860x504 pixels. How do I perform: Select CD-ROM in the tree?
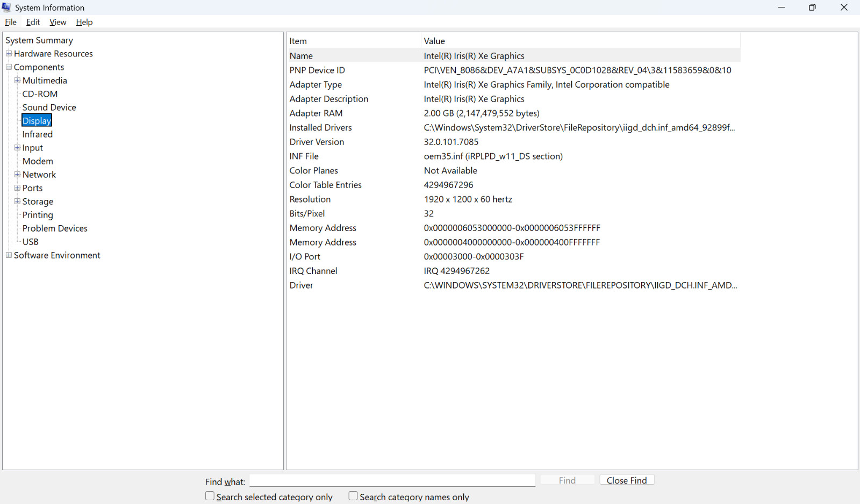click(x=40, y=94)
